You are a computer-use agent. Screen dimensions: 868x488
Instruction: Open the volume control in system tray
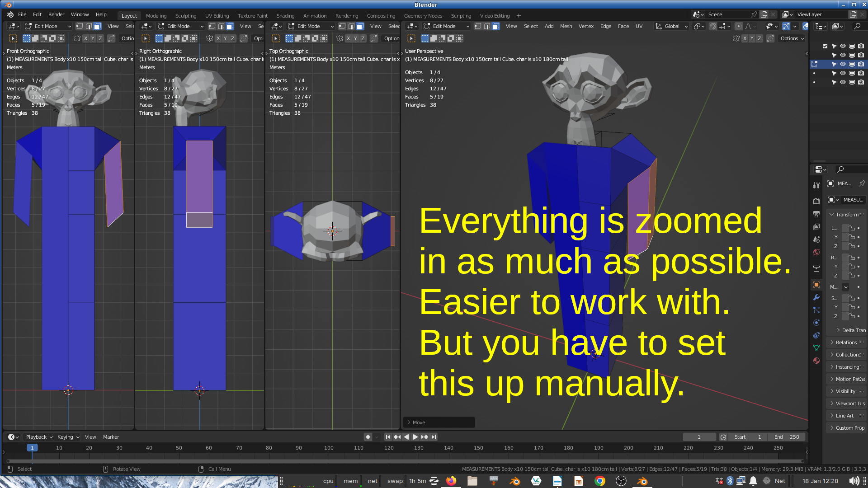[x=854, y=481]
